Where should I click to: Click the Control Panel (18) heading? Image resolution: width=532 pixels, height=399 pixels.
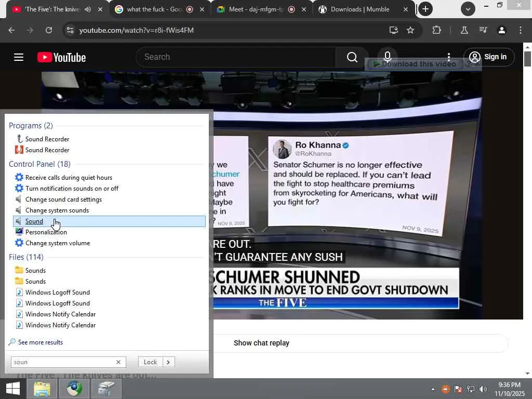coord(39,164)
